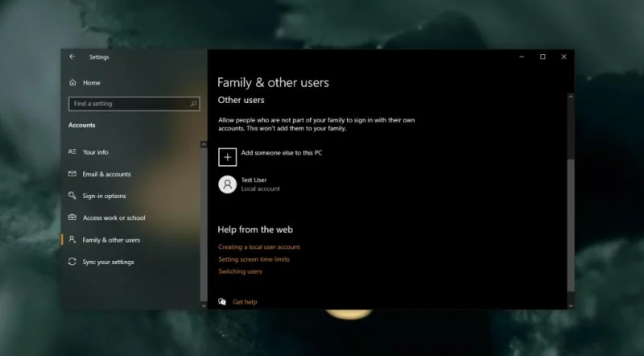644x356 pixels.
Task: Click the Email & accounts envelope icon
Action: tap(72, 174)
